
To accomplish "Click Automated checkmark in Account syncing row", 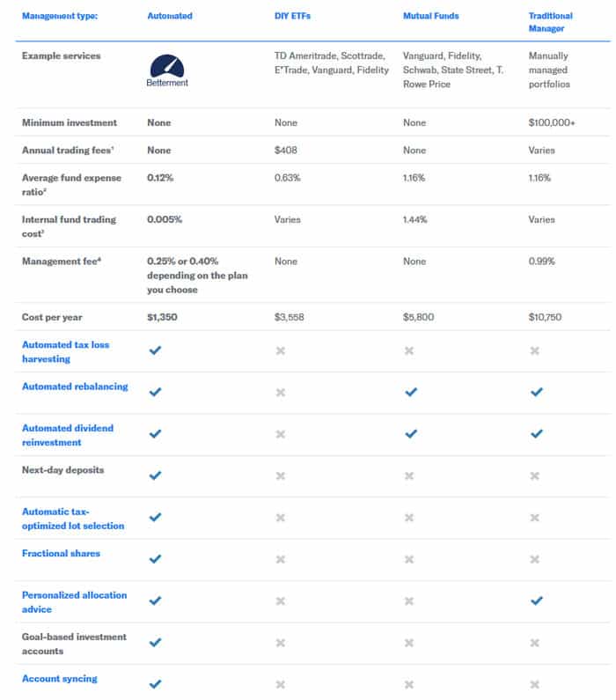I will [x=156, y=684].
